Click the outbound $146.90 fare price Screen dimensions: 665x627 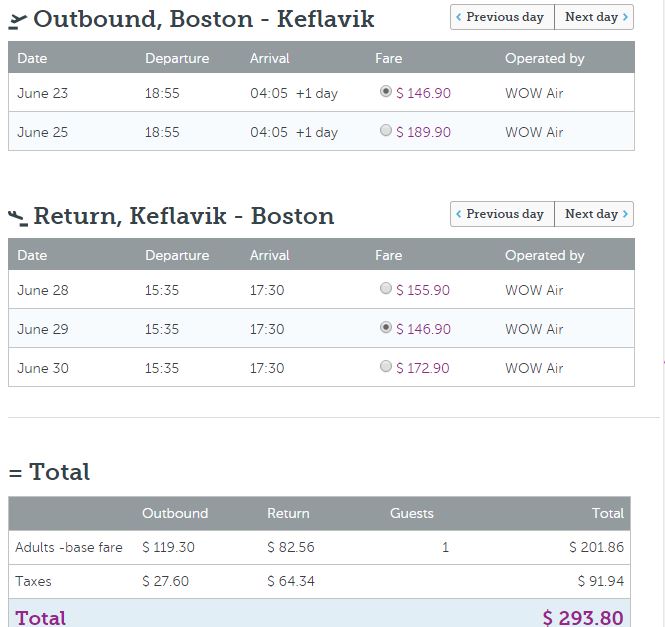pos(423,93)
